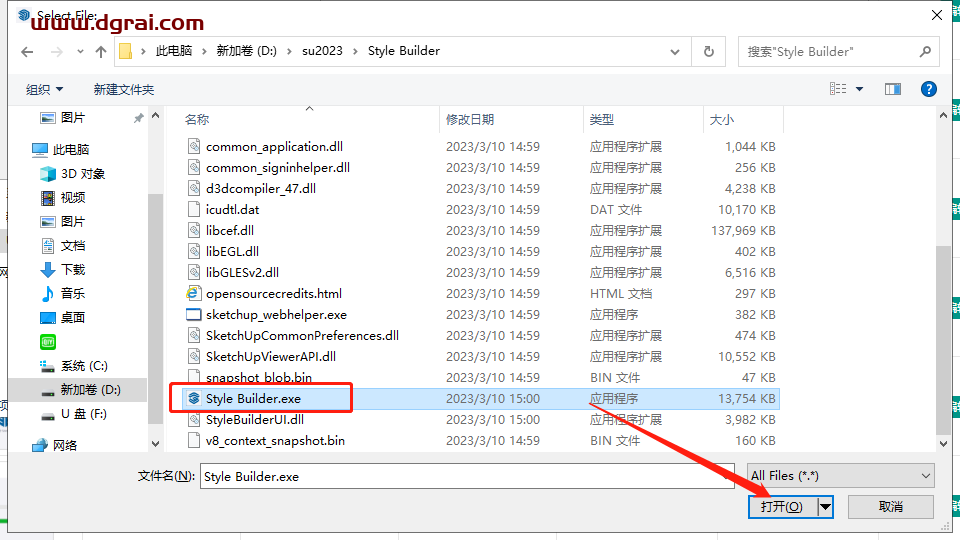Screen dimensions: 960x540
Task: Open 视频 in the navigation pane
Action: click(73, 198)
